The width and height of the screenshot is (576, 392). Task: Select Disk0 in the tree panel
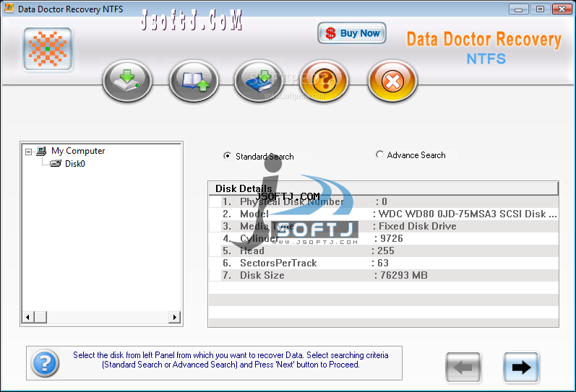[75, 164]
